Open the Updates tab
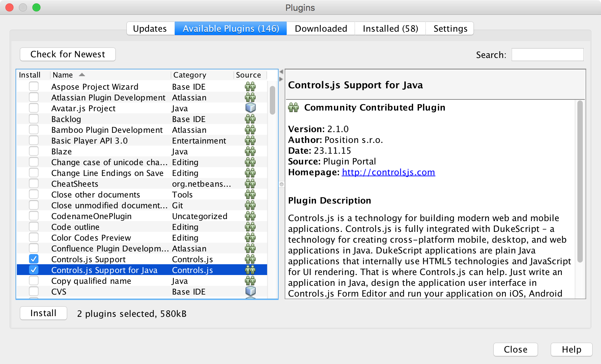The width and height of the screenshot is (601, 364). pos(150,29)
